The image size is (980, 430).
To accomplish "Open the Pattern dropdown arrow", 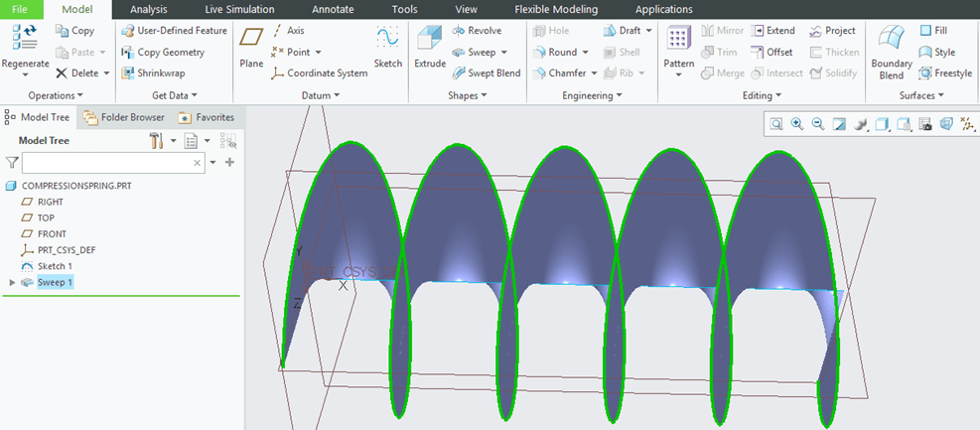I will coord(679,75).
